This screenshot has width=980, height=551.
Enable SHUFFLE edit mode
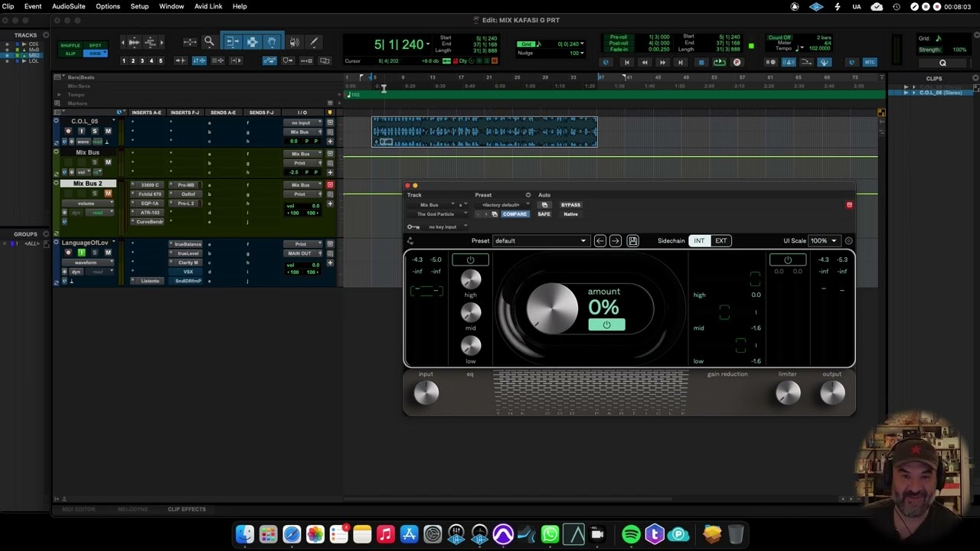(70, 46)
